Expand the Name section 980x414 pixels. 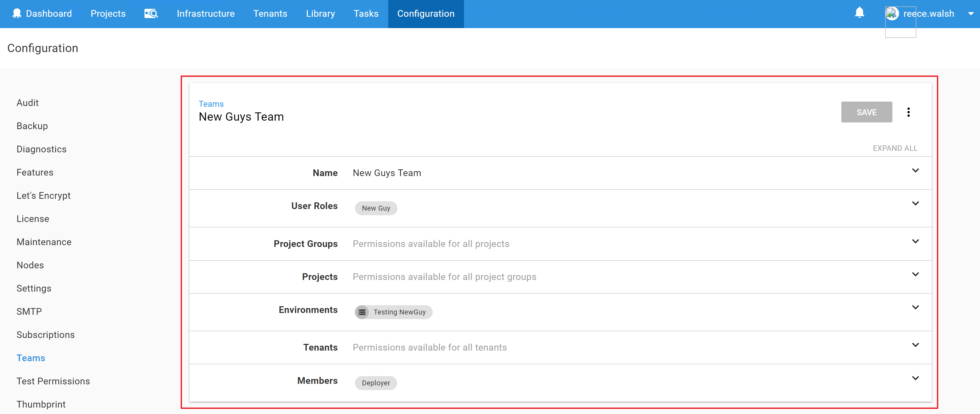tap(916, 170)
